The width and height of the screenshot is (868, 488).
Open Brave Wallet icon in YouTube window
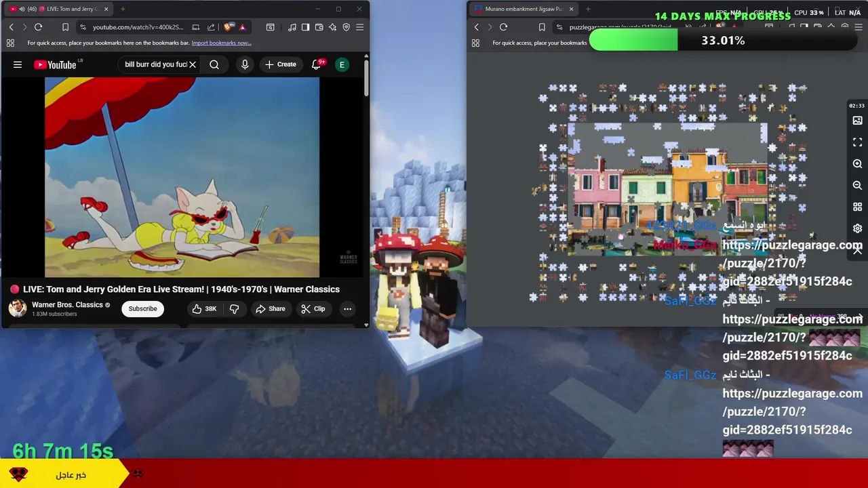tap(319, 27)
